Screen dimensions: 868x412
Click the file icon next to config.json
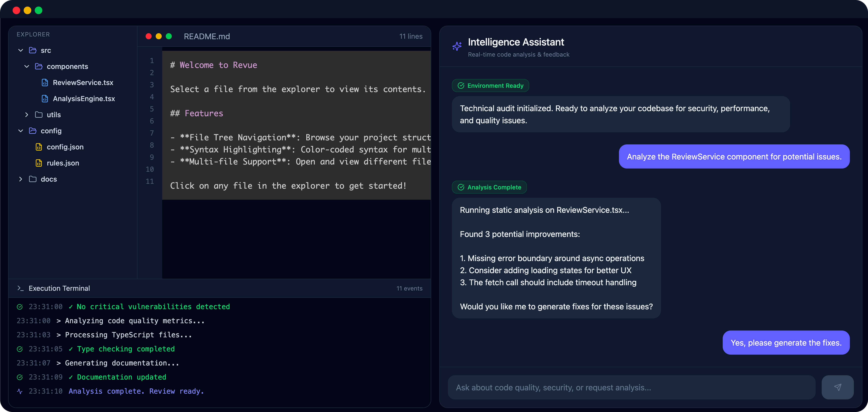click(38, 147)
